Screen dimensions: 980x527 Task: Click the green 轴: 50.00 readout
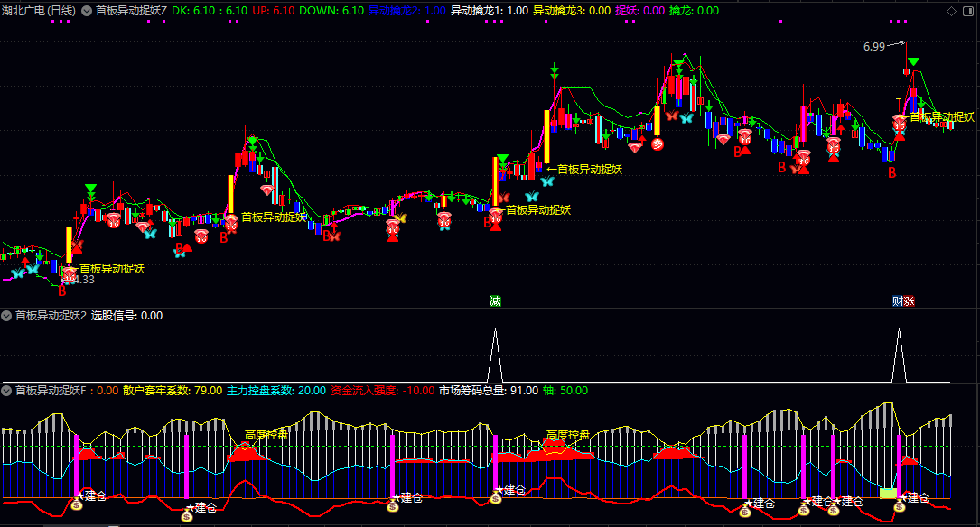coord(565,391)
